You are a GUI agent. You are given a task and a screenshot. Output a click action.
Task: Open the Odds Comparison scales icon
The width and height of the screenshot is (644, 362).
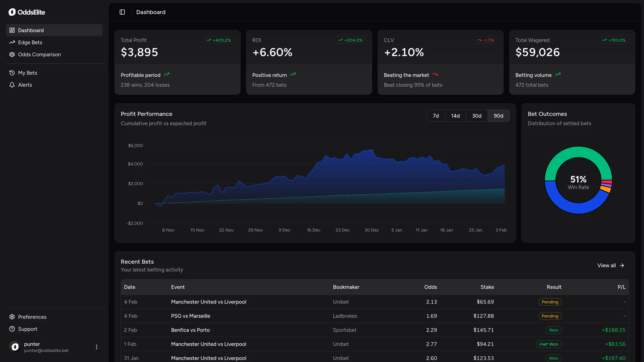[12, 54]
